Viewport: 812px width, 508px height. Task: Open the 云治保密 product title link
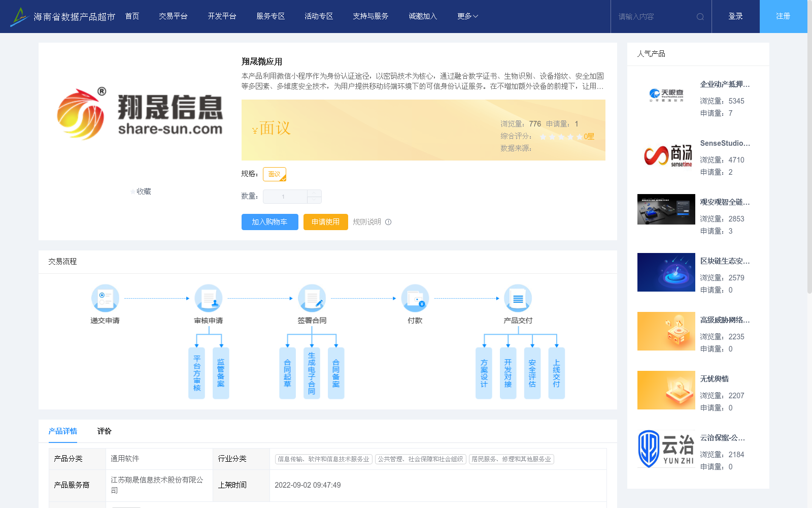point(723,438)
